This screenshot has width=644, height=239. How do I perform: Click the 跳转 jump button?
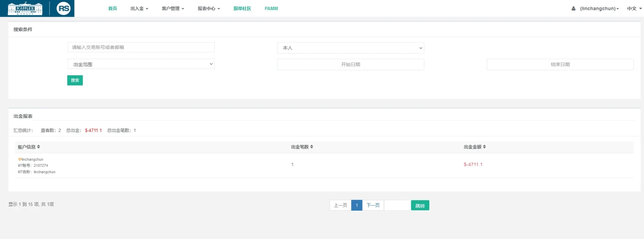pyautogui.click(x=420, y=206)
